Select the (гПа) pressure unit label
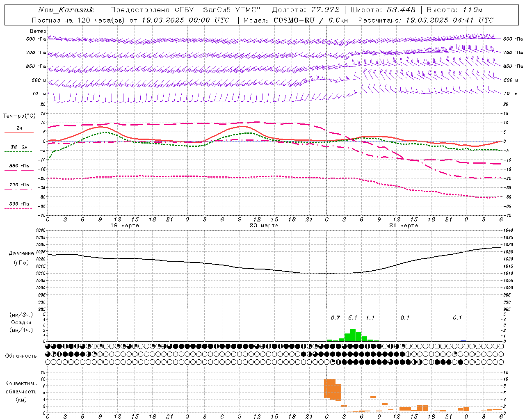This screenshot has height=420, width=525. (21, 263)
